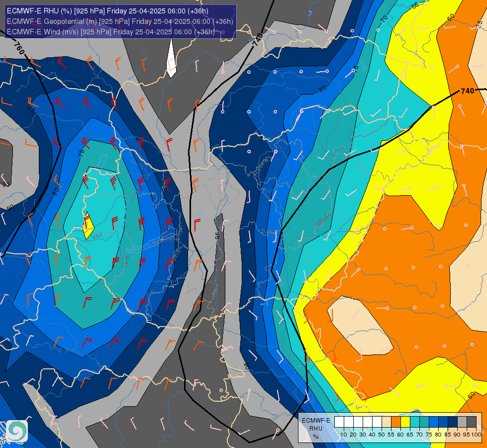Screen dimensions: 487x448
Task: Click the light gray 90–95% legend swatch
Action: click(462, 422)
